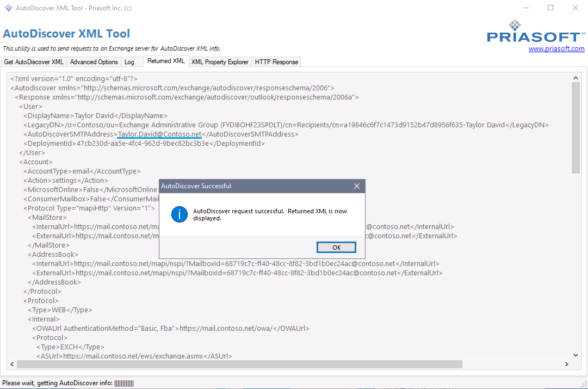The height and width of the screenshot is (389, 588).
Task: Click the Type EXCH line
Action: (70, 347)
